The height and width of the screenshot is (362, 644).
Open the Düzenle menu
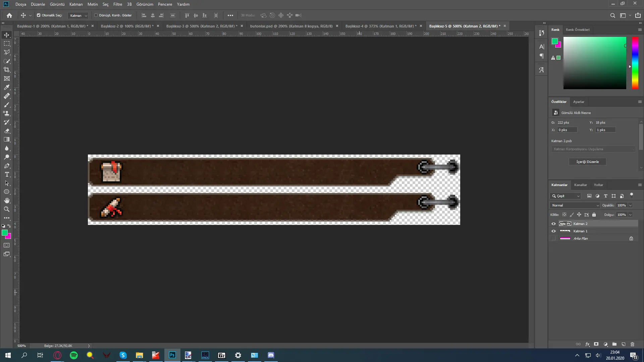point(38,4)
